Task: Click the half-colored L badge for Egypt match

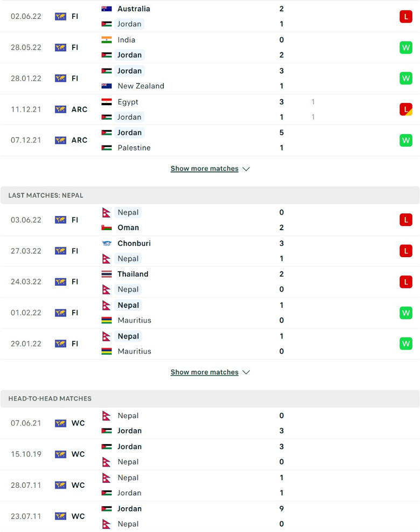Action: pyautogui.click(x=406, y=109)
